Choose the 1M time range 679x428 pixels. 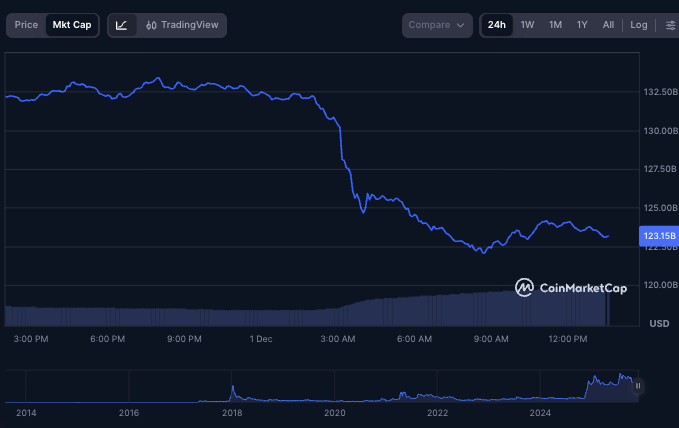click(x=555, y=25)
